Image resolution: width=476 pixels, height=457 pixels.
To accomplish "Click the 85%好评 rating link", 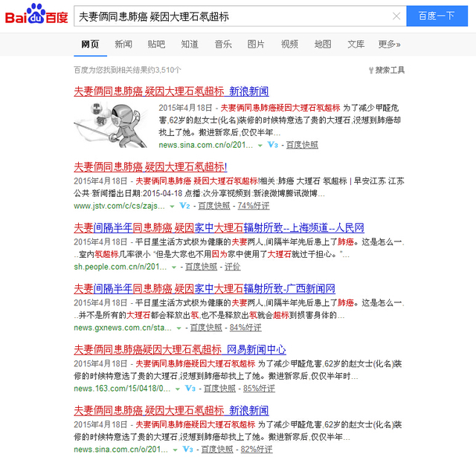I will pos(259,389).
